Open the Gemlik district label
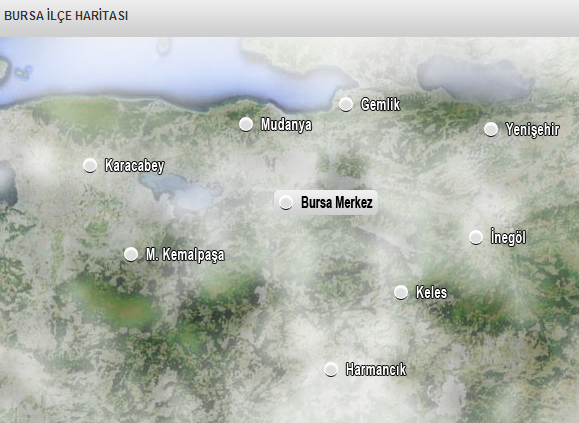Screen dimensions: 579x423 tap(380, 104)
